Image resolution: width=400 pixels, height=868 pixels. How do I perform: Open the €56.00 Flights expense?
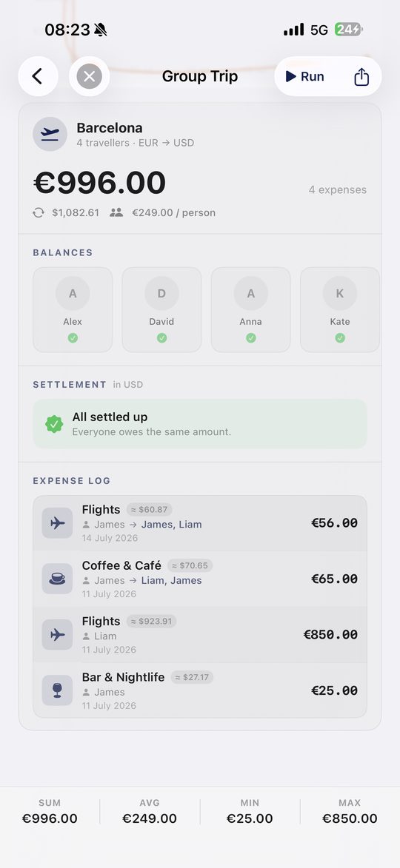(x=200, y=523)
